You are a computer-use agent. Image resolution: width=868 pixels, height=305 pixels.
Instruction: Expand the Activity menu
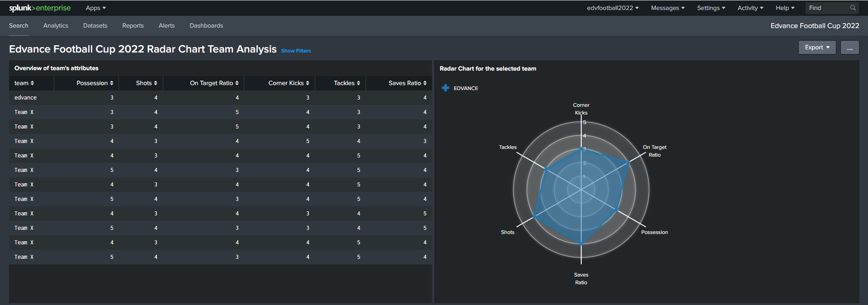tap(750, 8)
